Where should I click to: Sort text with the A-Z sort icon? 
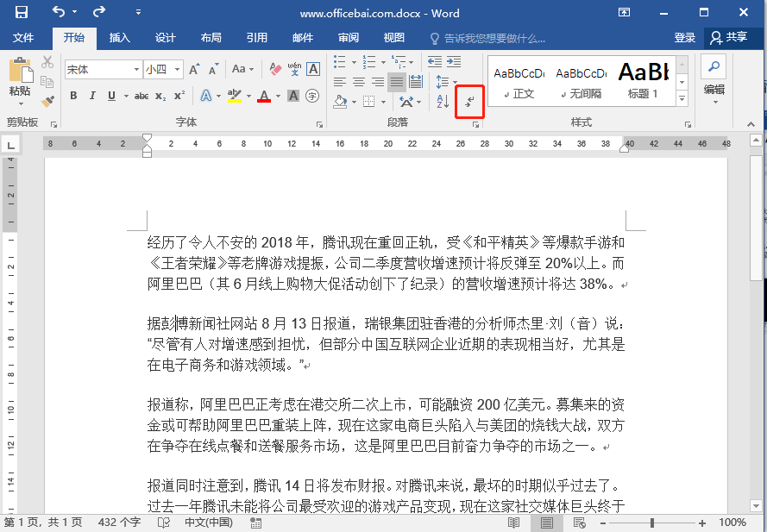[x=443, y=101]
